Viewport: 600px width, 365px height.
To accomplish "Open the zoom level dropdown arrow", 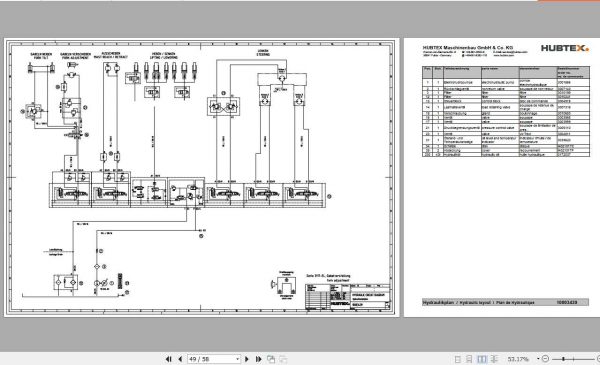I will point(538,359).
